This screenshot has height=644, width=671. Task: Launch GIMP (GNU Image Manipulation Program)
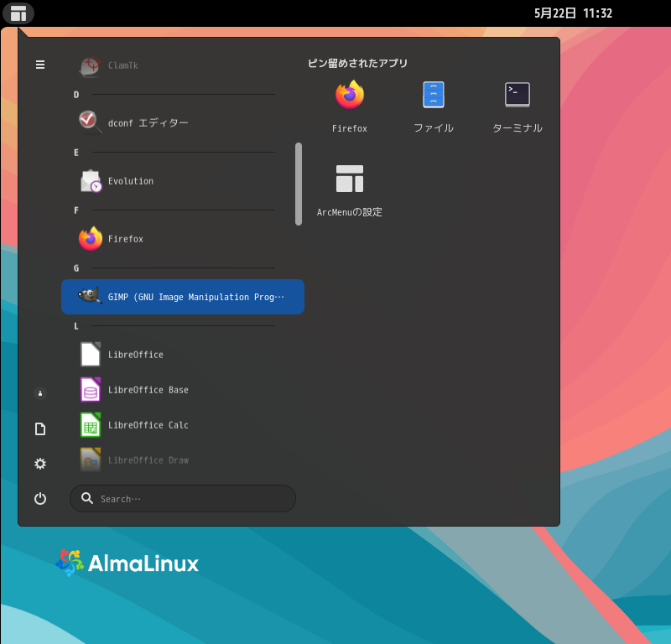pyautogui.click(x=183, y=297)
